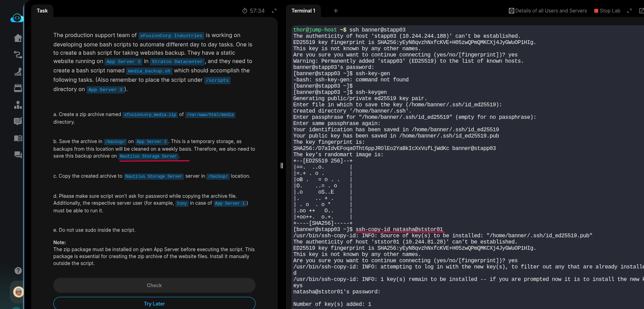The width and height of the screenshot is (644, 309).
Task: Open Details of all Users and Servers
Action: coord(548,11)
